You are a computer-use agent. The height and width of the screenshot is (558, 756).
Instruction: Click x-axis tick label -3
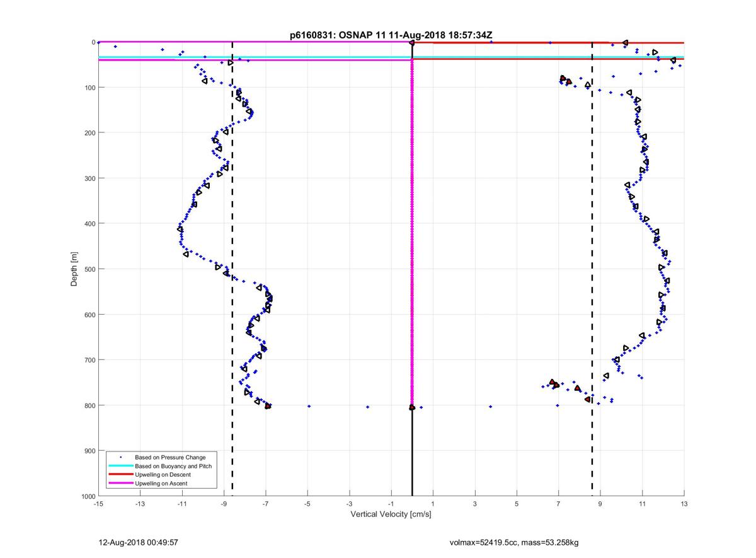point(349,504)
